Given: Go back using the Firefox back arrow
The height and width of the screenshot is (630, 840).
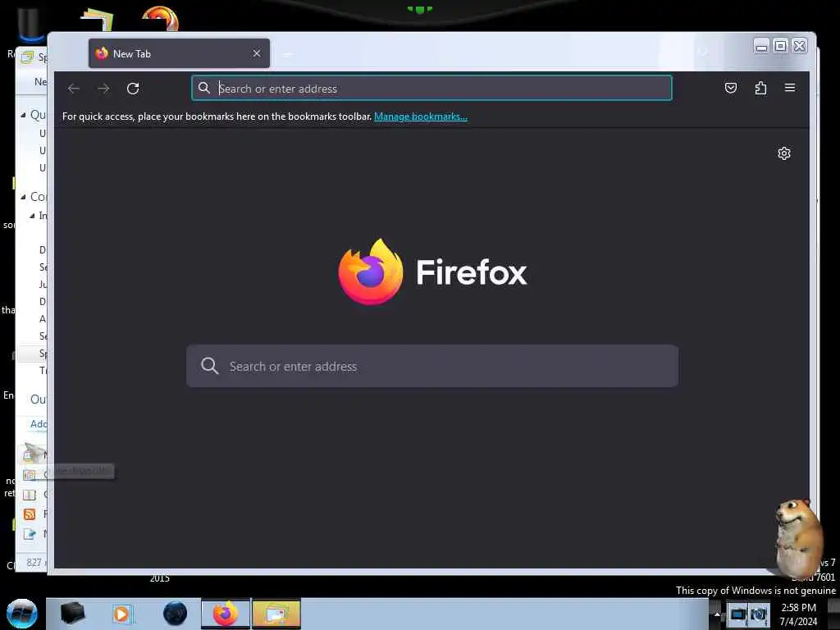Looking at the screenshot, I should click(74, 89).
